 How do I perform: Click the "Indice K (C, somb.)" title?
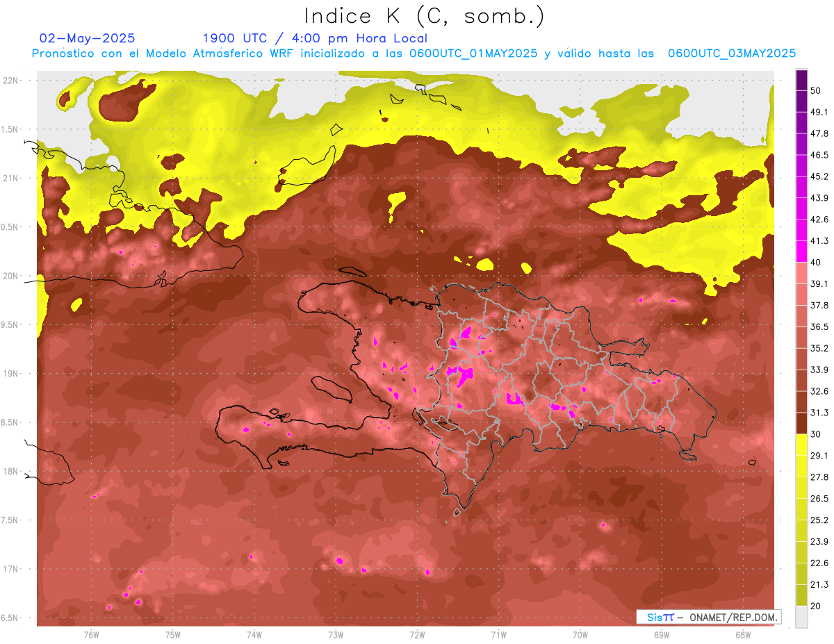[425, 17]
